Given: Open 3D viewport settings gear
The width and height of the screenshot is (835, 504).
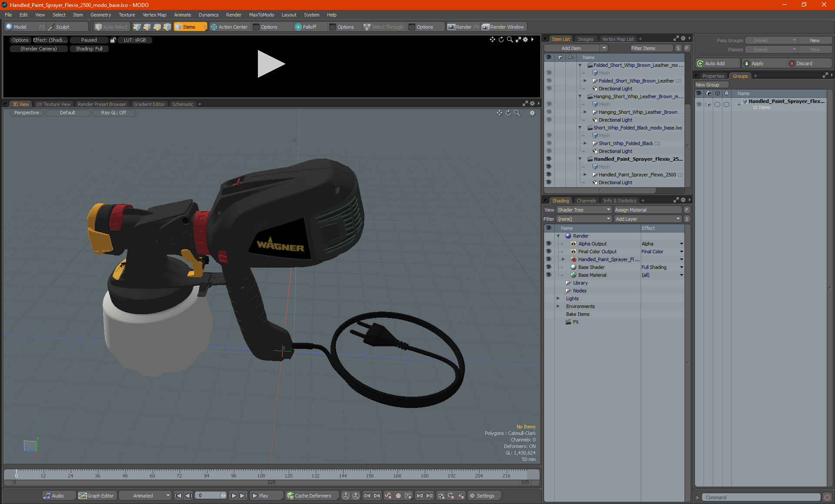Looking at the screenshot, I should click(532, 113).
